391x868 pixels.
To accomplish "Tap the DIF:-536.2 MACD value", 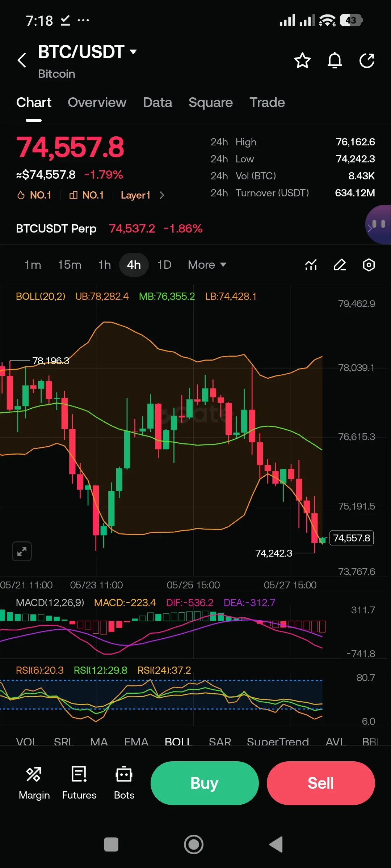I will coord(190,603).
